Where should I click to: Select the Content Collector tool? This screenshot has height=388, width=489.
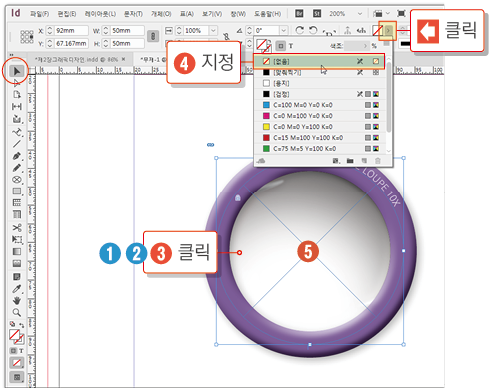point(16,119)
